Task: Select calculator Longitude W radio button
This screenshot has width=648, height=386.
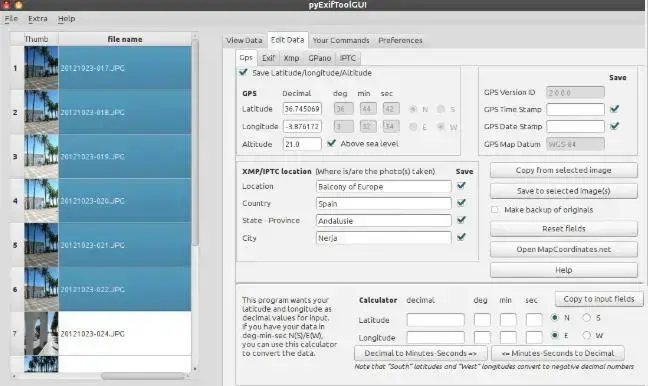Action: (586, 335)
